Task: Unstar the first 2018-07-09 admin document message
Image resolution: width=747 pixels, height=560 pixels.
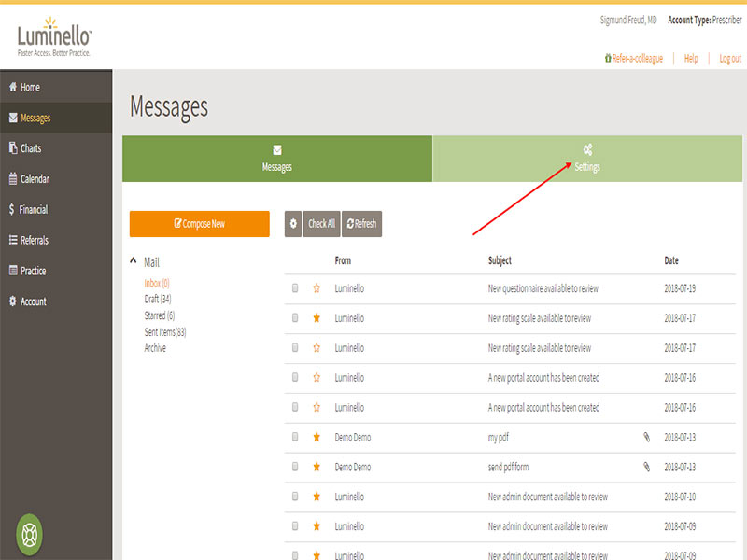Action: coord(317,526)
